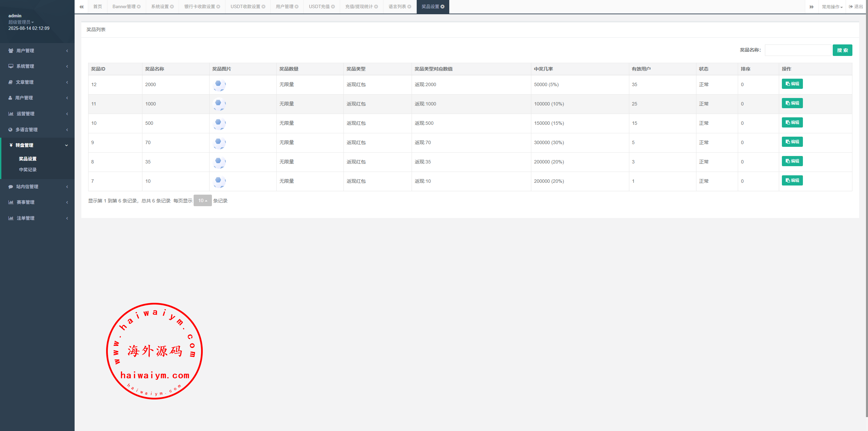Close the 语言列表 tab using its x icon
The image size is (868, 431).
[x=409, y=7]
